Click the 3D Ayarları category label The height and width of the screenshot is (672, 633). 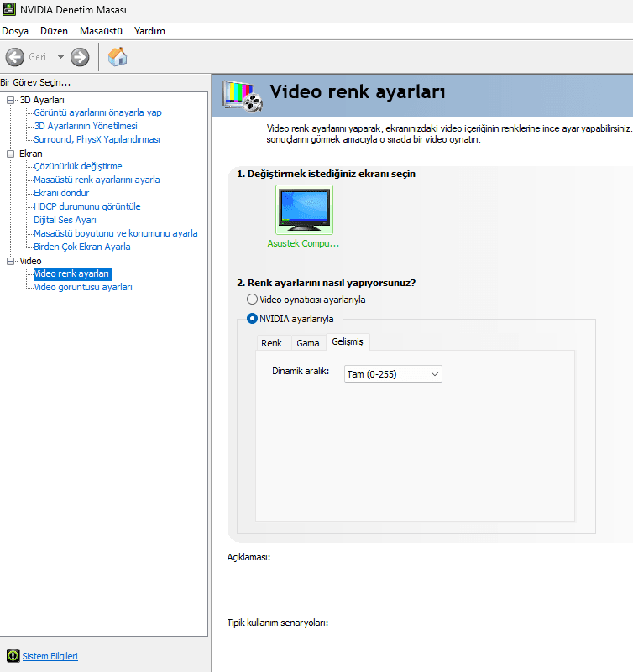42,101
